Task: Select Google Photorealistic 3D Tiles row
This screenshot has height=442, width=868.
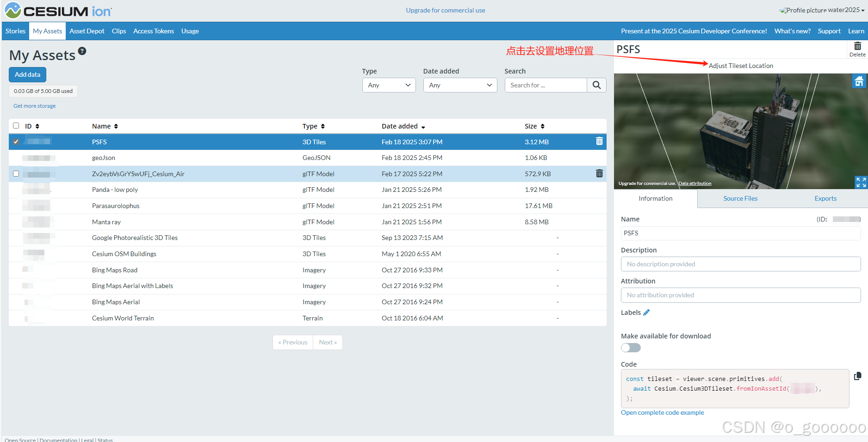Action: (307, 238)
